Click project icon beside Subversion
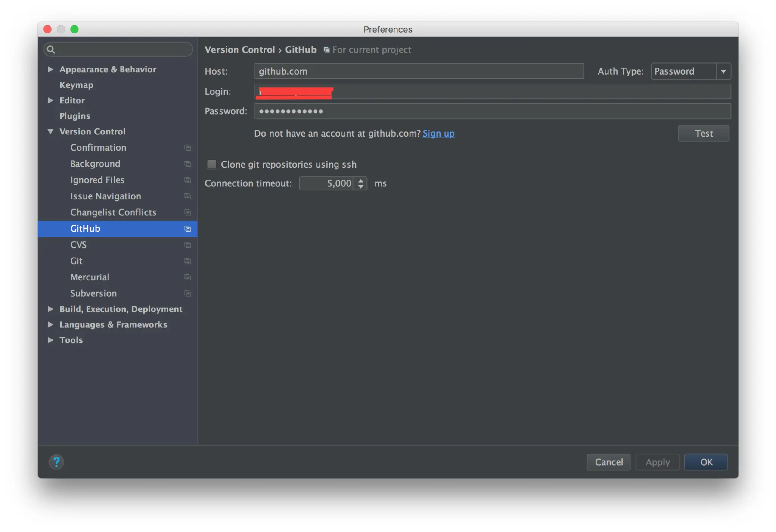 [187, 293]
